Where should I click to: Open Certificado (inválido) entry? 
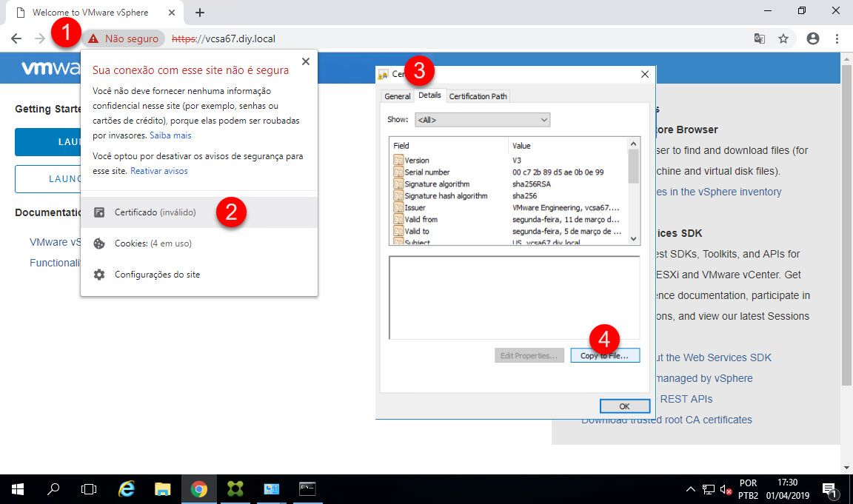[155, 212]
